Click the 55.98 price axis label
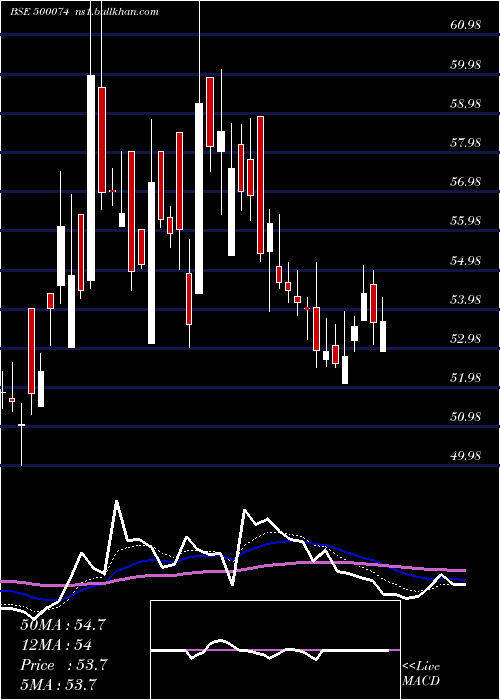Viewport: 500px width, 700px height. (466, 221)
